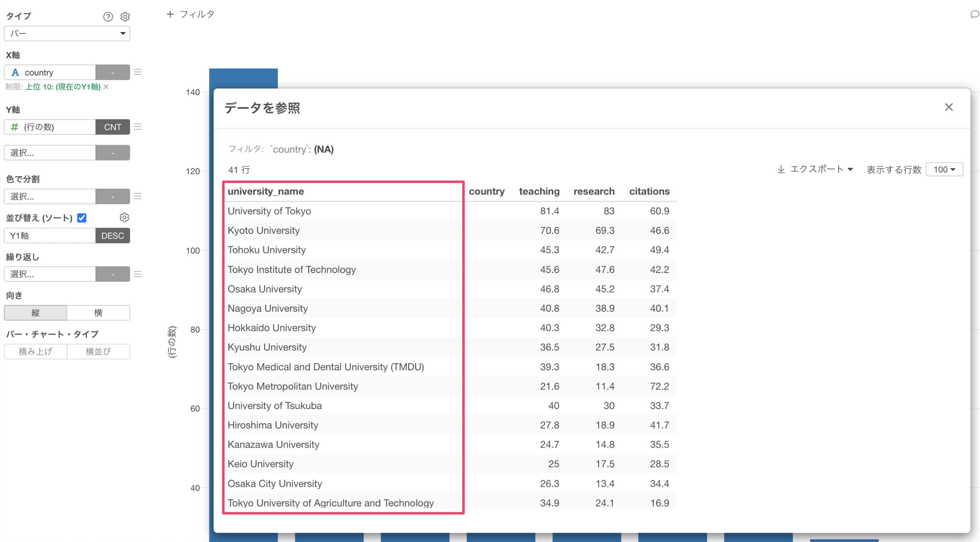
Task: Close the data reference dialog
Action: click(x=949, y=107)
